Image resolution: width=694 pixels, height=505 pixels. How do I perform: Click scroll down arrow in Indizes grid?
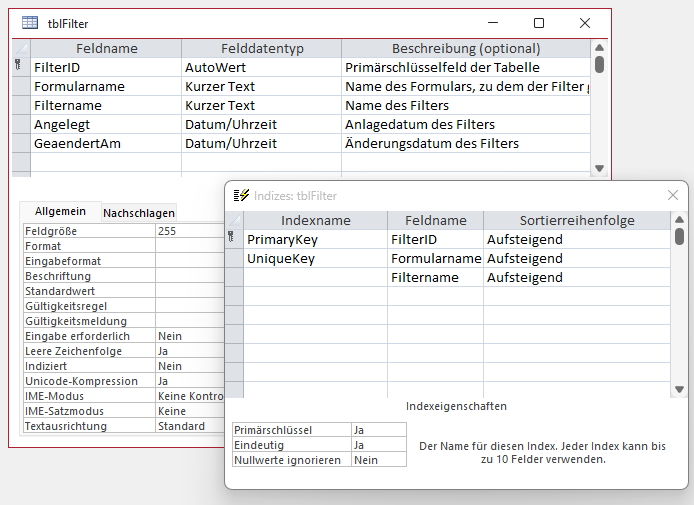[x=679, y=389]
